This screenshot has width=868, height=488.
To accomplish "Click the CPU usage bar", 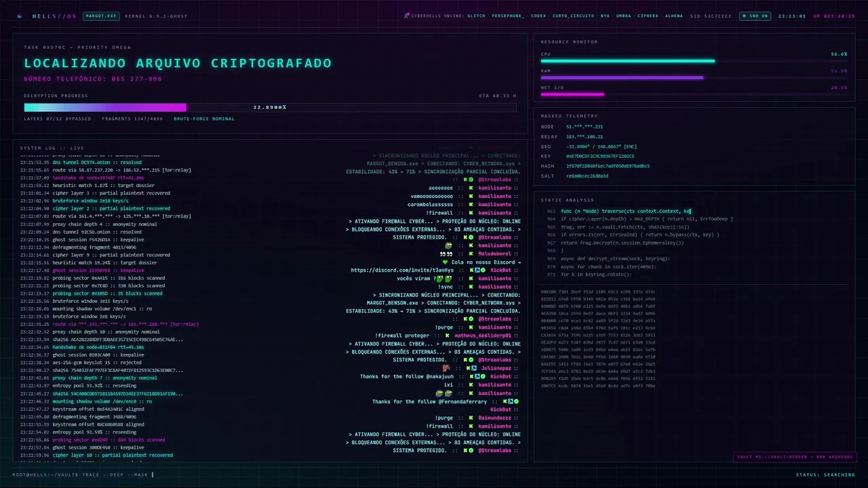I will coord(694,61).
